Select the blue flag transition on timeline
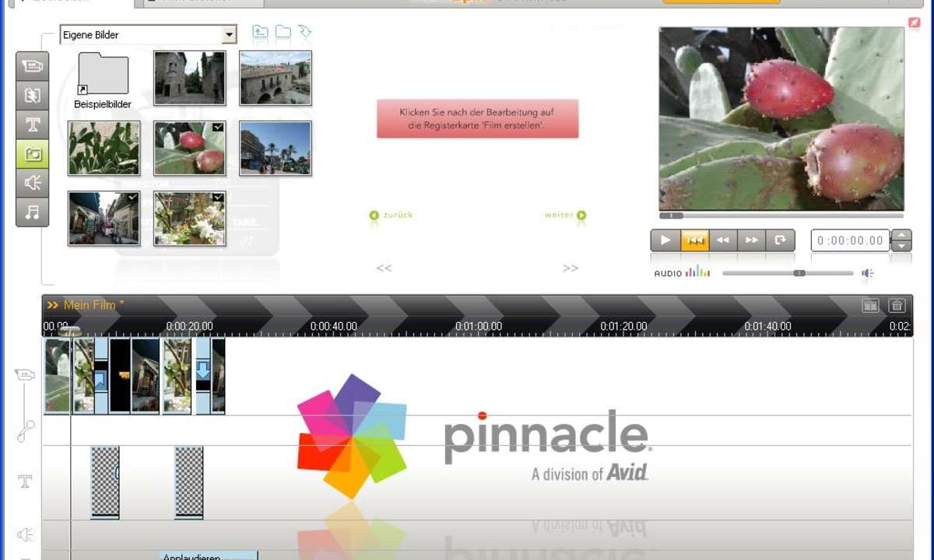934x560 pixels. [x=100, y=375]
